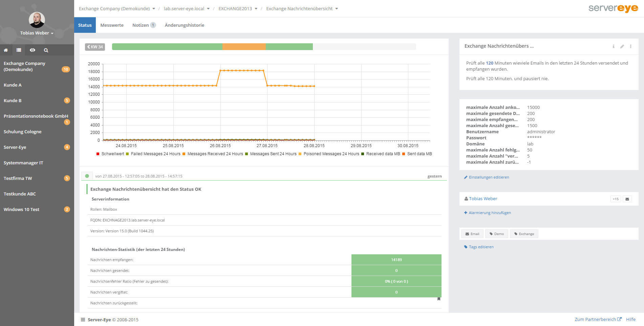Click the info icon in sensor panel header
Image resolution: width=644 pixels, height=326 pixels.
613,46
